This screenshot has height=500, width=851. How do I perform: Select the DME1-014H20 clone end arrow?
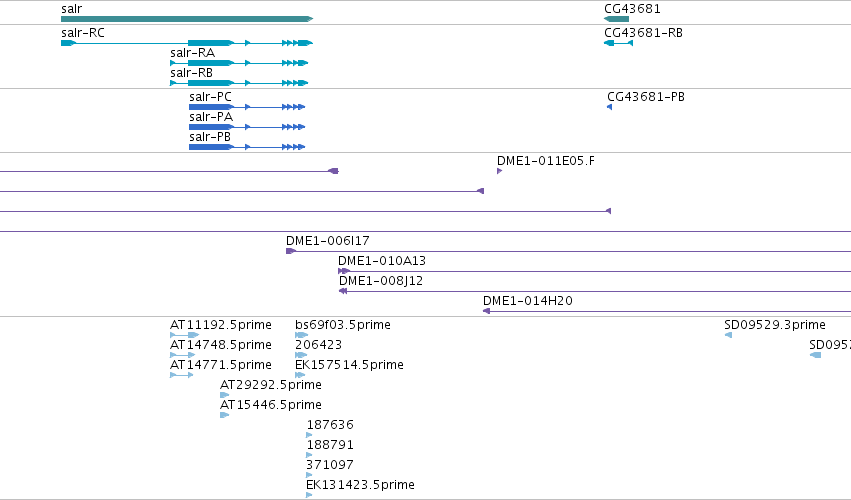[487, 311]
